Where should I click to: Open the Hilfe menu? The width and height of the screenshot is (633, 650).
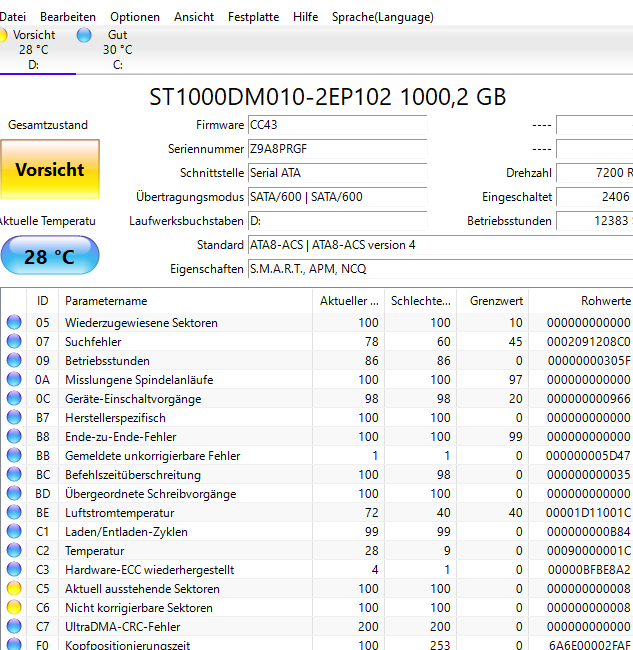tap(306, 17)
